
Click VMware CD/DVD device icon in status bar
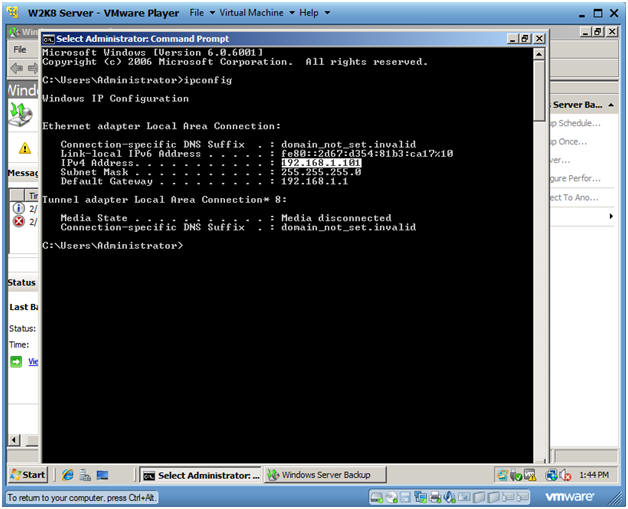(x=391, y=497)
